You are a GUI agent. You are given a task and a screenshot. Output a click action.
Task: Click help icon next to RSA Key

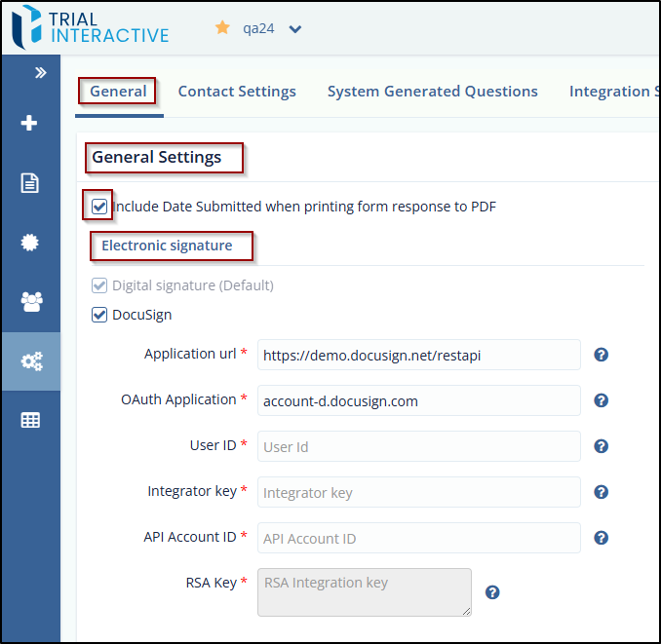click(492, 592)
